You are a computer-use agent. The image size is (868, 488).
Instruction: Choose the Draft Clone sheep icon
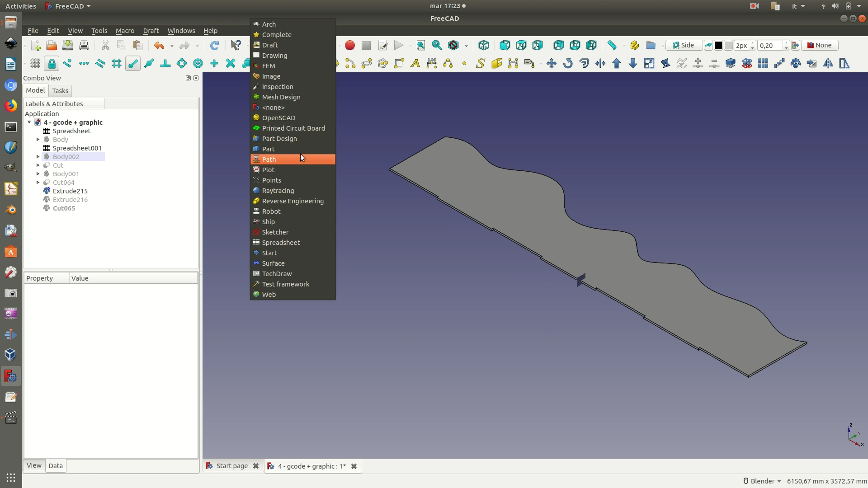coord(796,63)
